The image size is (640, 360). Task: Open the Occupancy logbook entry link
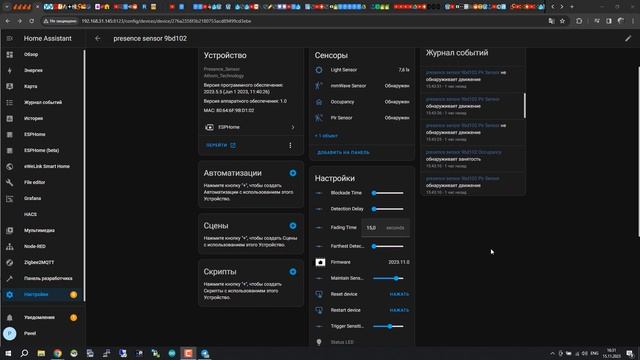click(x=464, y=152)
